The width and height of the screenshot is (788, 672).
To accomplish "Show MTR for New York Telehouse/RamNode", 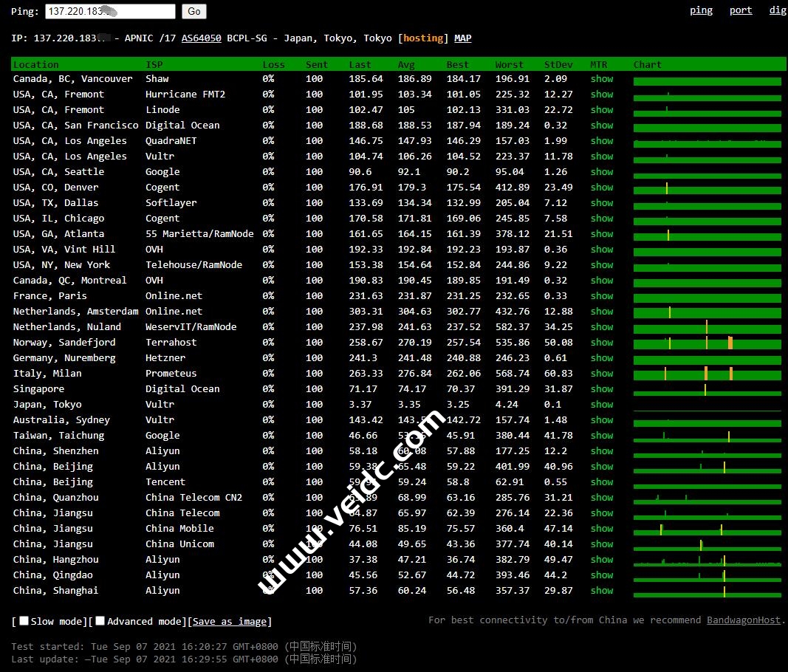I will coord(602,265).
